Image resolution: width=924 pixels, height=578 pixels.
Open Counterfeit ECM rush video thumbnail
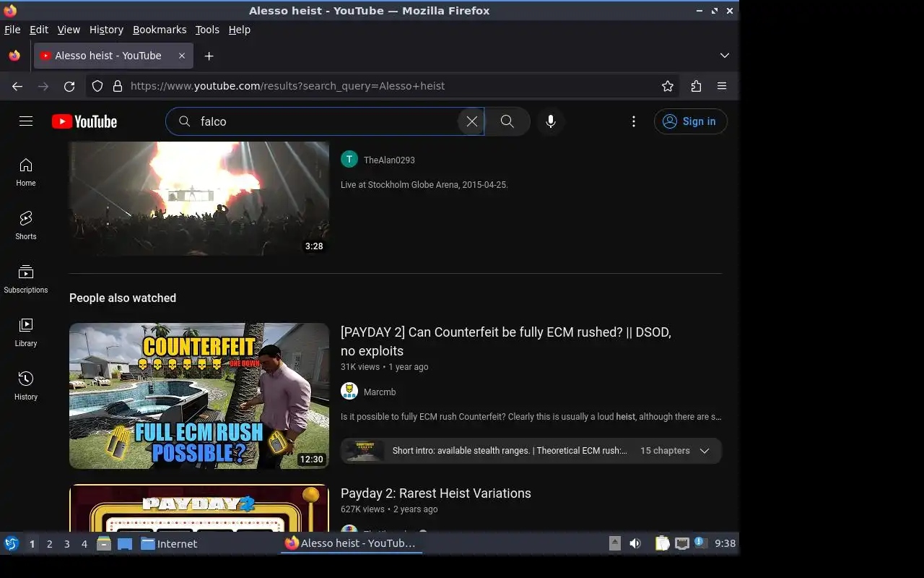pyautogui.click(x=199, y=396)
